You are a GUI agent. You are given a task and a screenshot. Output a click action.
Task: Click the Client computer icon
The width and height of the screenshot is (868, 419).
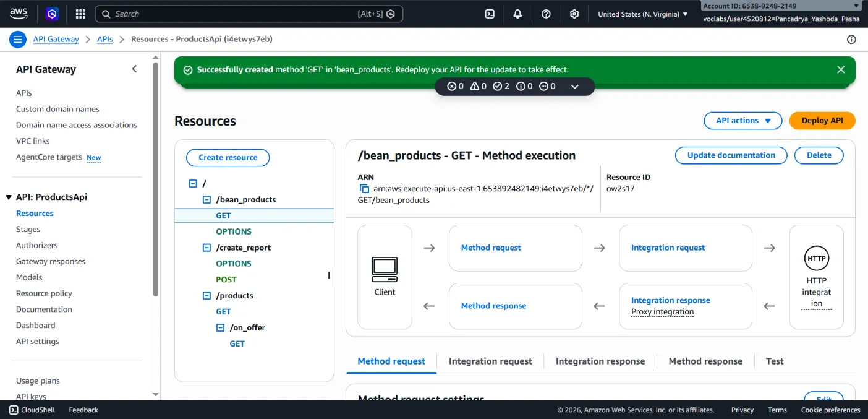[x=385, y=270]
